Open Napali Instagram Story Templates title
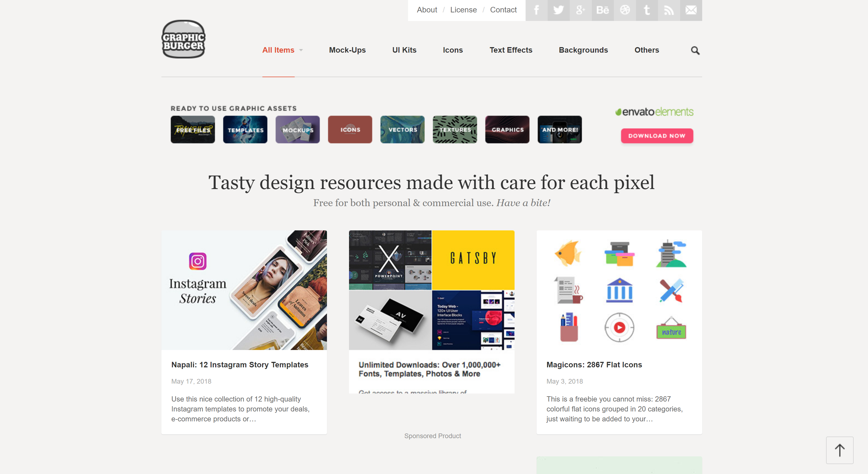 (x=239, y=365)
